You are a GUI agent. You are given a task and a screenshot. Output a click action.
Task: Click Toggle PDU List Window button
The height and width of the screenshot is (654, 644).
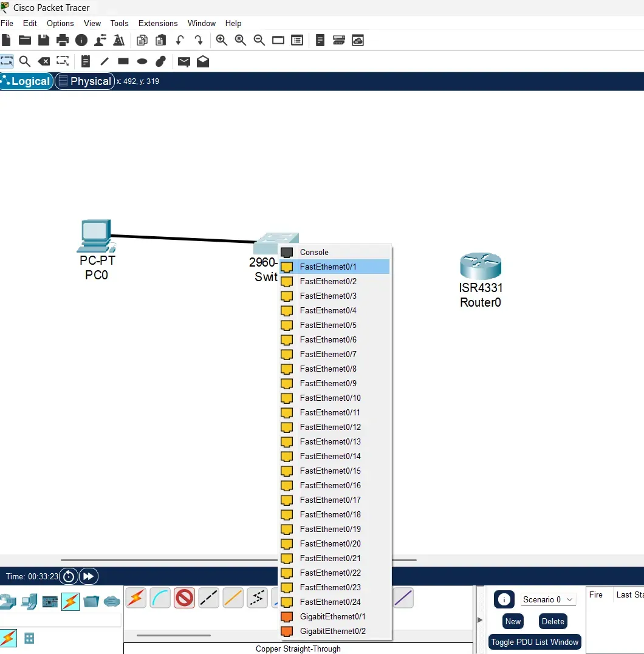535,642
